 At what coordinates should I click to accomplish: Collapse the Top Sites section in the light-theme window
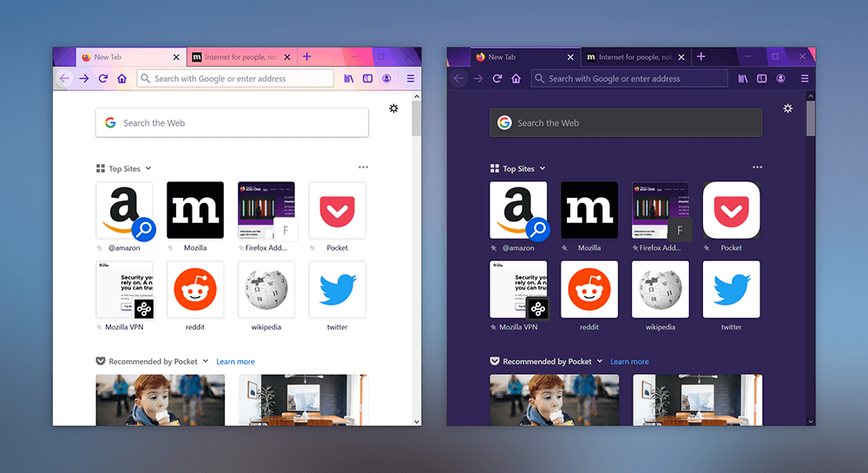148,169
